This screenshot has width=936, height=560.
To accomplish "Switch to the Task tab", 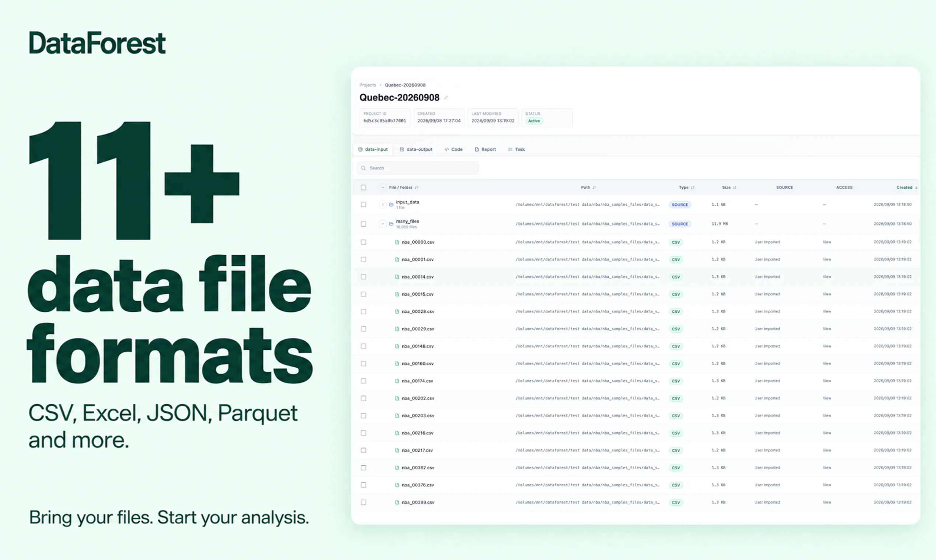I will (x=516, y=150).
